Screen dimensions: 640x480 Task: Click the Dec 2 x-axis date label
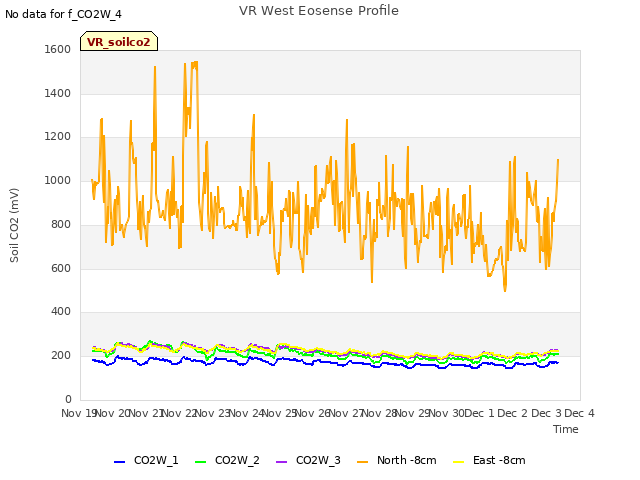click(x=513, y=413)
